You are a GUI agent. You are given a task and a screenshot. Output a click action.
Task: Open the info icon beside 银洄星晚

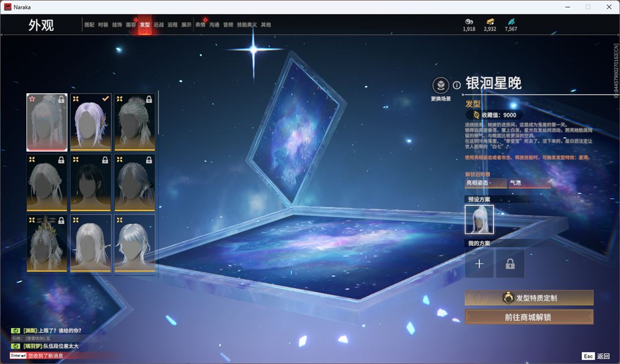click(x=457, y=85)
